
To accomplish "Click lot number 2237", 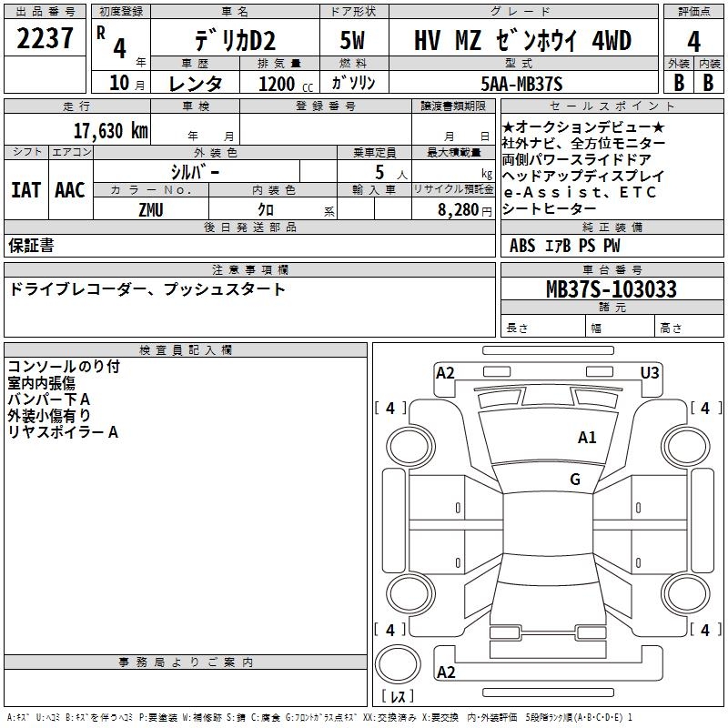I will pyautogui.click(x=45, y=38).
